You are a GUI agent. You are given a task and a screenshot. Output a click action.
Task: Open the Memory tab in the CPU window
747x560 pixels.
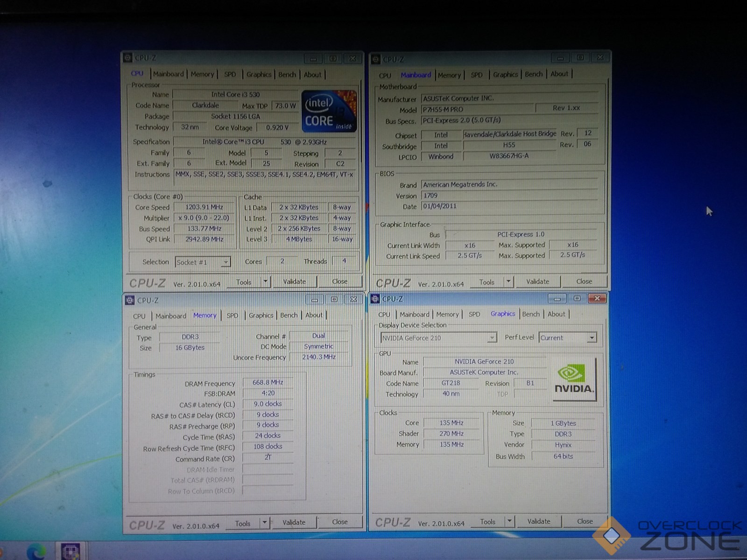[202, 74]
